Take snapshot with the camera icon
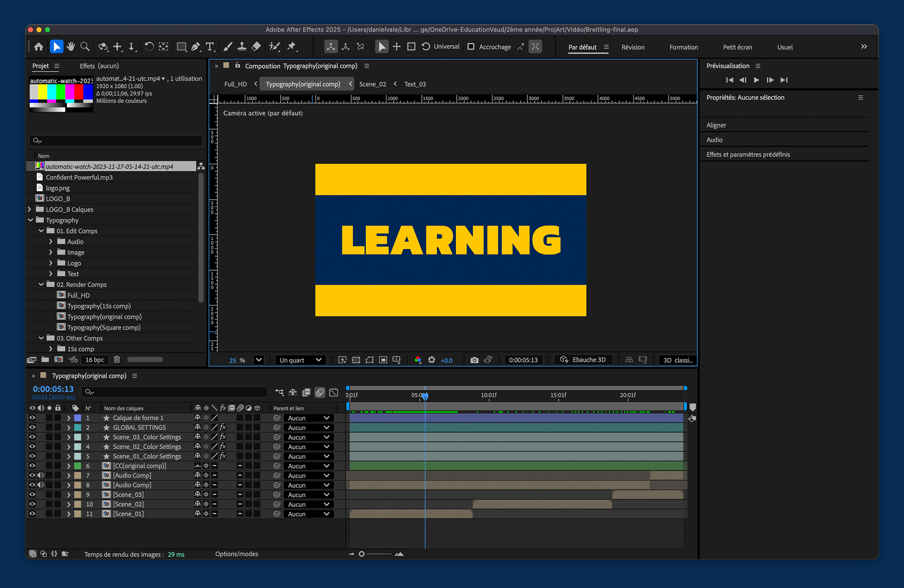Viewport: 904px width, 588px height. click(474, 360)
